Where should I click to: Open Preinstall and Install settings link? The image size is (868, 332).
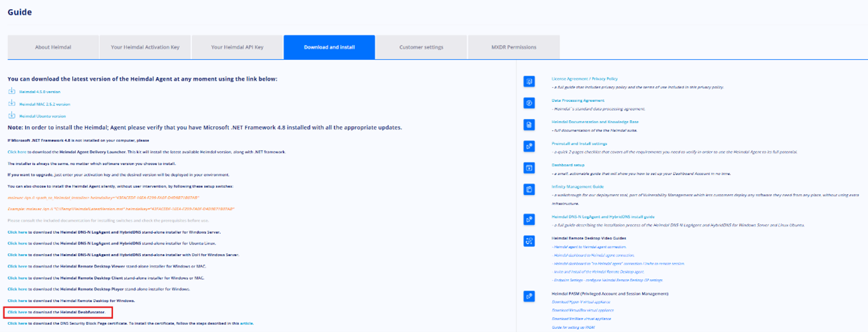[579, 143]
